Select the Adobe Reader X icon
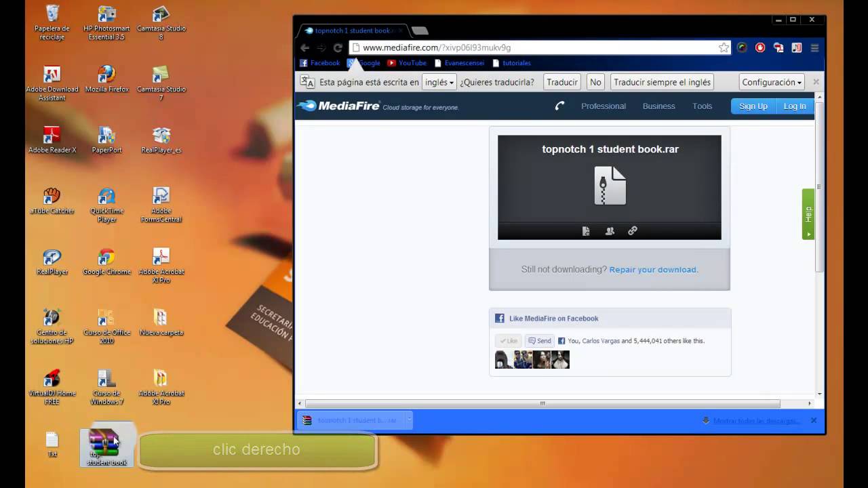Image resolution: width=868 pixels, height=488 pixels. point(52,140)
